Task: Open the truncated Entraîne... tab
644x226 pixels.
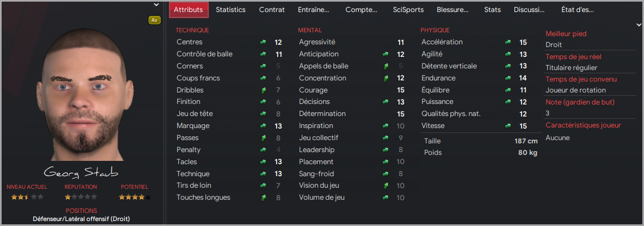Action: coord(313,10)
